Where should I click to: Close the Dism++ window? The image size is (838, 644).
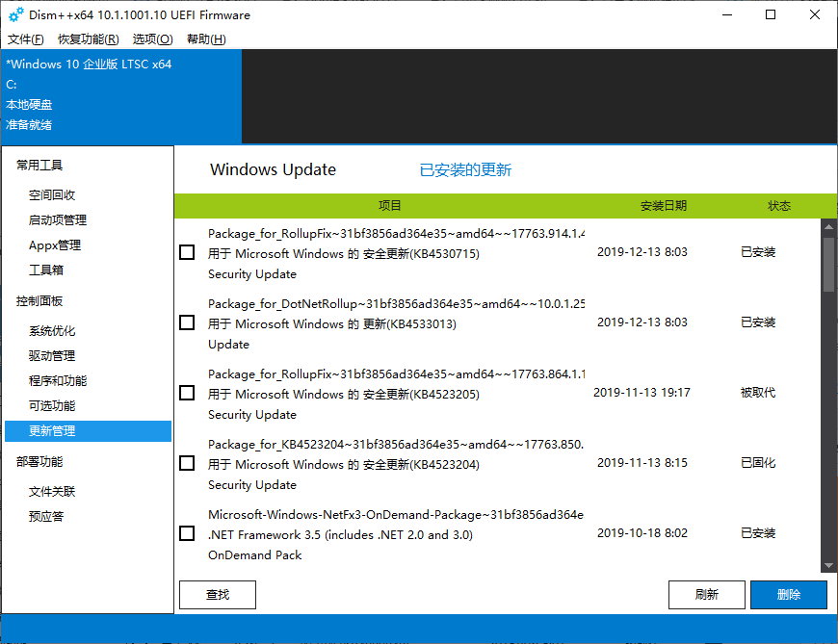click(x=815, y=14)
